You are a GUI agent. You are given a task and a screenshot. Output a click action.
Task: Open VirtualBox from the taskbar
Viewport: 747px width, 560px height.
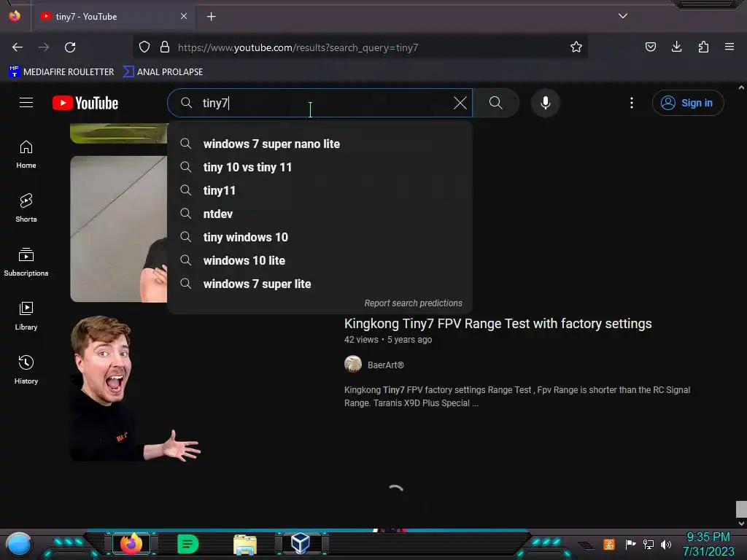(x=301, y=543)
